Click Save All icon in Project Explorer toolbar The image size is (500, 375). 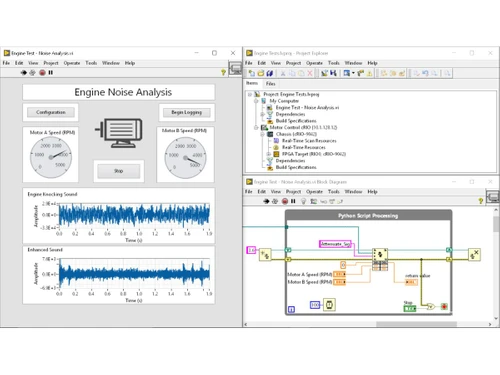point(270,73)
